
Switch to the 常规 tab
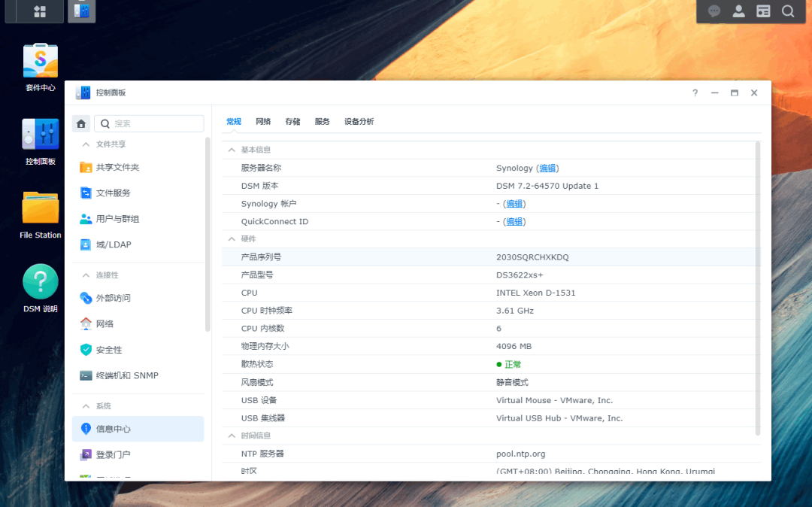pyautogui.click(x=234, y=121)
